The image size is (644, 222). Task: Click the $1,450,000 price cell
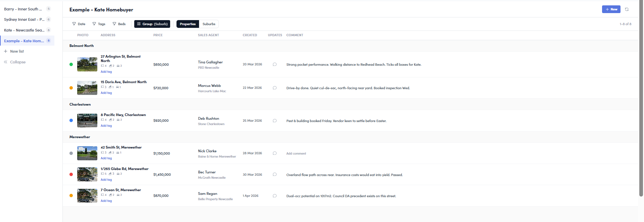pos(162,174)
